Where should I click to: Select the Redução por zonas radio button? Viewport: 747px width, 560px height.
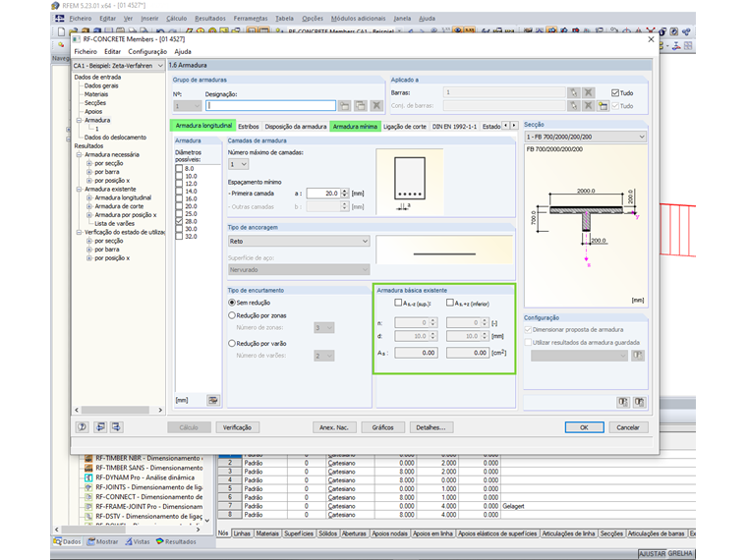(232, 315)
